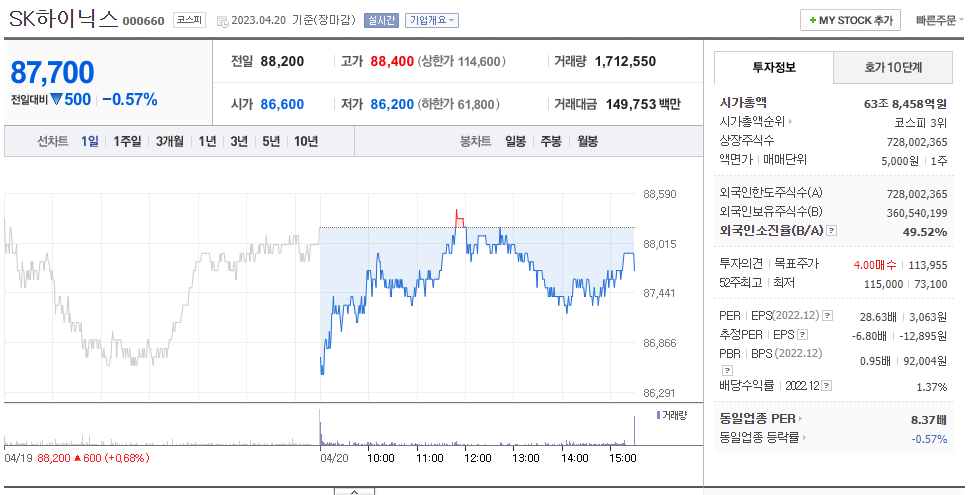973x495 pixels.
Task: Select the 10년 line chart period
Action: tap(306, 141)
